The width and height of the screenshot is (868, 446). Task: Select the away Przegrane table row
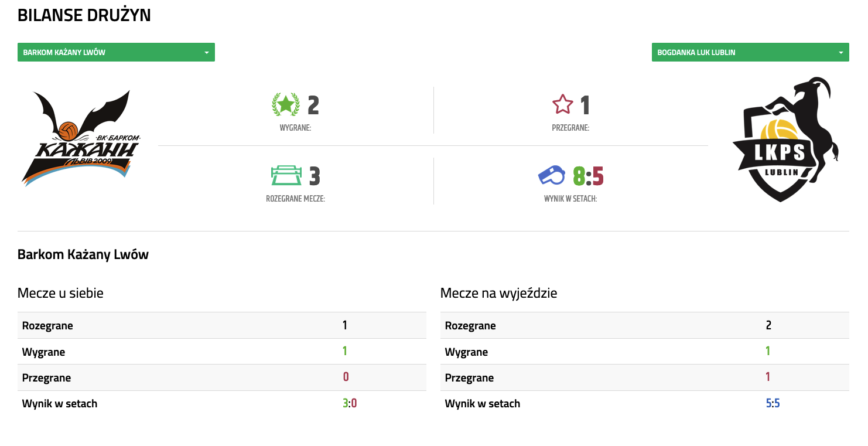click(x=644, y=377)
